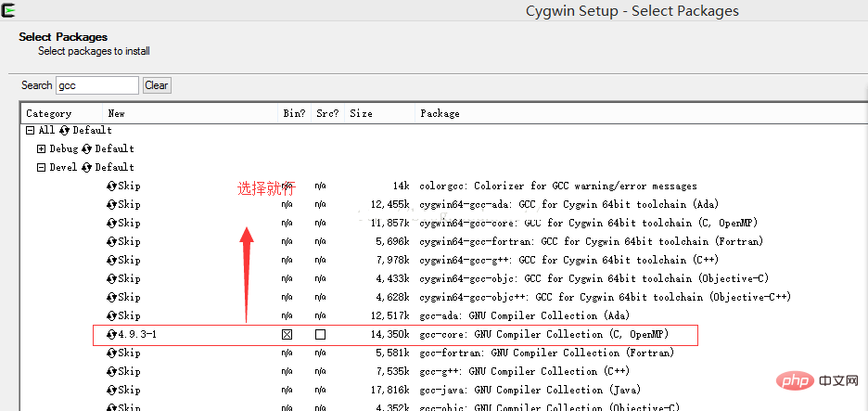The image size is (868, 411).
Task: Cycle the gcc-java install action icon
Action: pos(112,390)
